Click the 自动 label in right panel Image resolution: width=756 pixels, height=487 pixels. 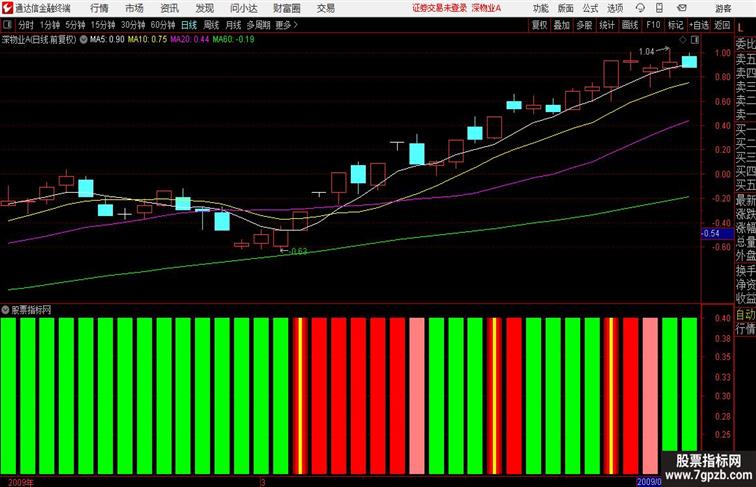point(745,315)
